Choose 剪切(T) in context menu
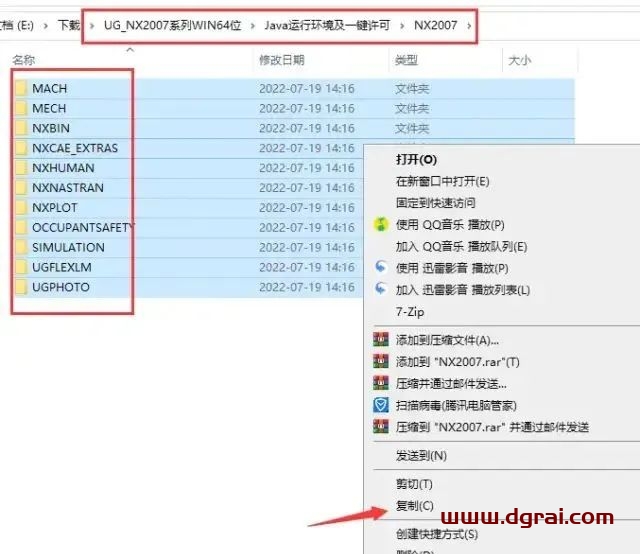 (414, 484)
